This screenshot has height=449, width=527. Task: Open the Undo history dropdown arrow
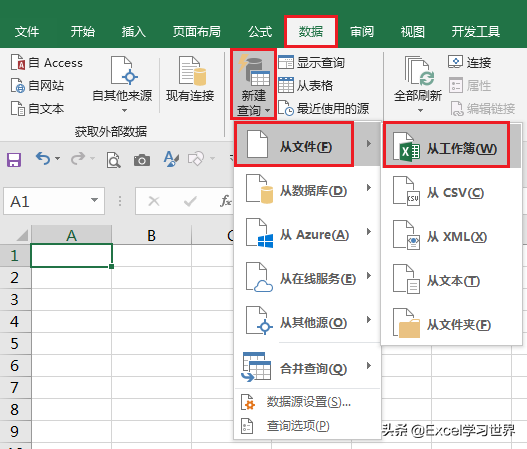pyautogui.click(x=57, y=158)
